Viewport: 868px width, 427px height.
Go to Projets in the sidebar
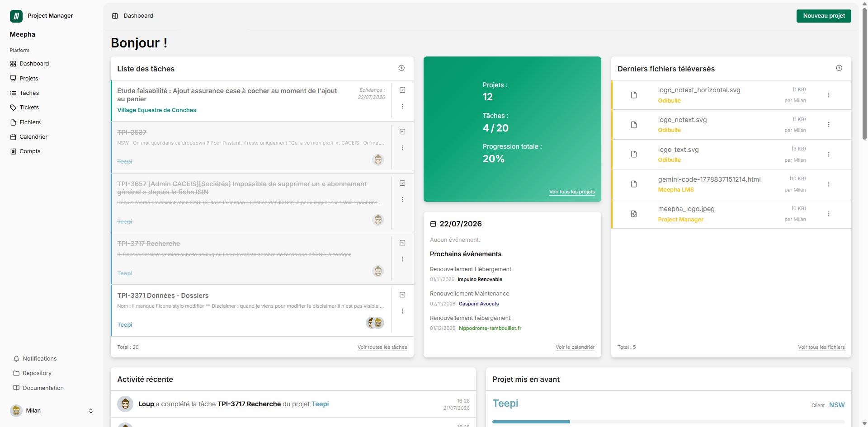tap(52, 78)
